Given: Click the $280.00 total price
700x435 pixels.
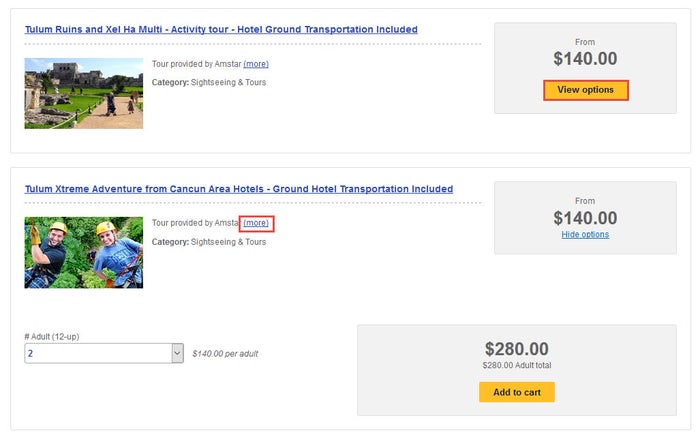Looking at the screenshot, I should click(517, 349).
